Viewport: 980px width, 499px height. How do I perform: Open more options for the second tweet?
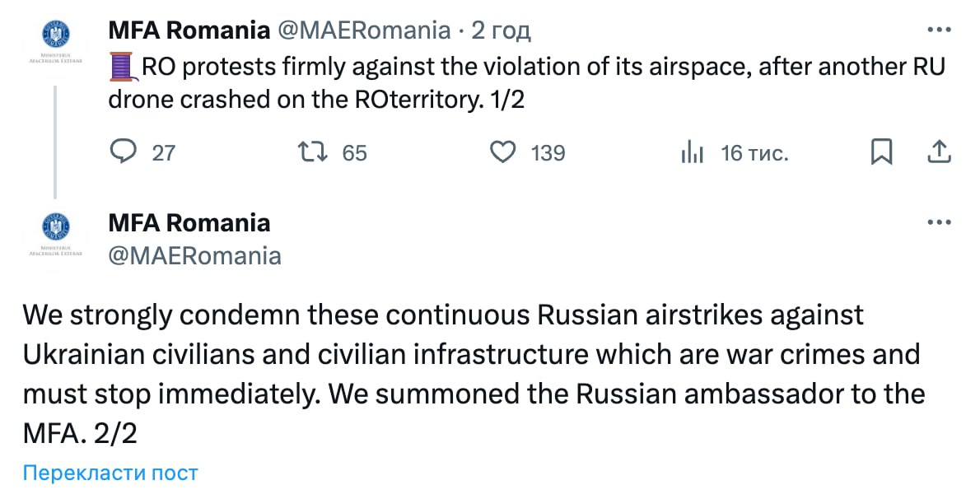pyautogui.click(x=940, y=222)
